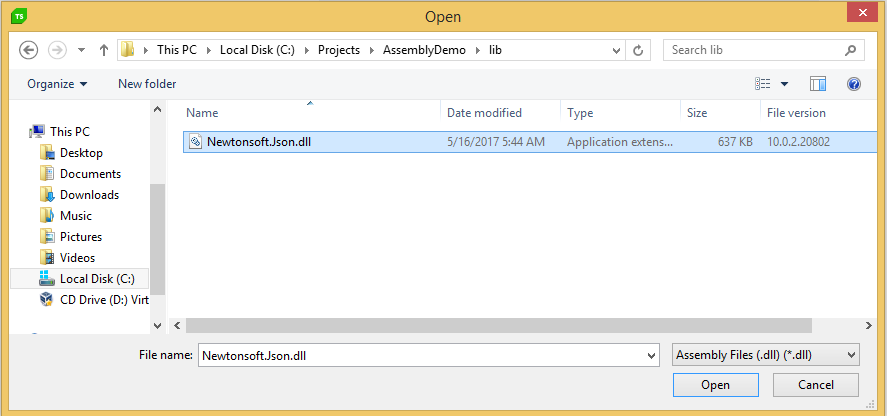Open the view options dropdown arrow
Viewport: 887px width, 416px height.
point(784,84)
